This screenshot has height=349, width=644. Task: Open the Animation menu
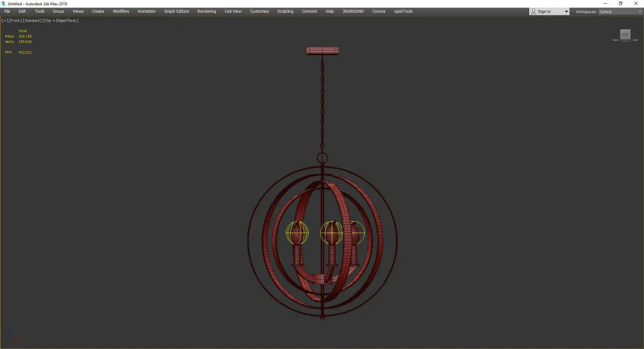tap(147, 11)
